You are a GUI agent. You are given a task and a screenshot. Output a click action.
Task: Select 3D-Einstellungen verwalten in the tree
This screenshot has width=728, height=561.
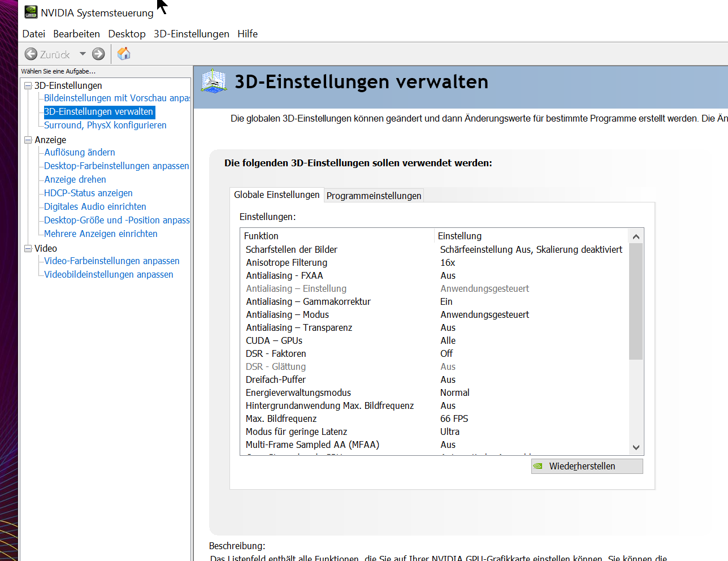pos(99,112)
